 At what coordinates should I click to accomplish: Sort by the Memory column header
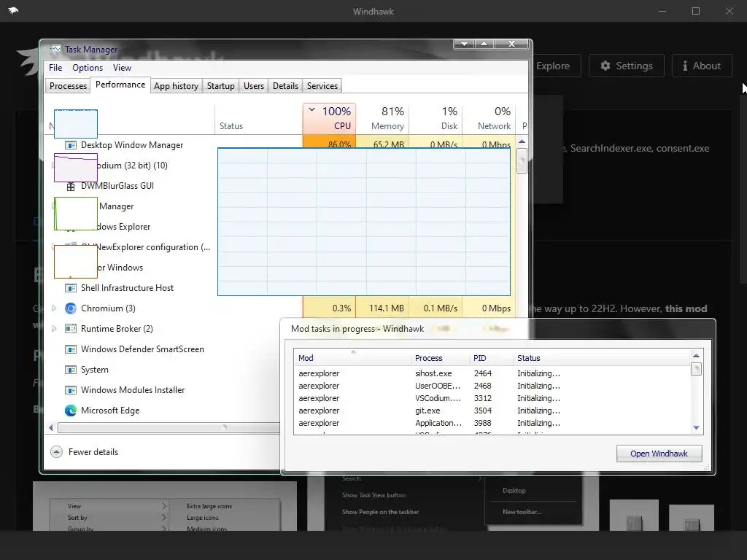coord(382,118)
